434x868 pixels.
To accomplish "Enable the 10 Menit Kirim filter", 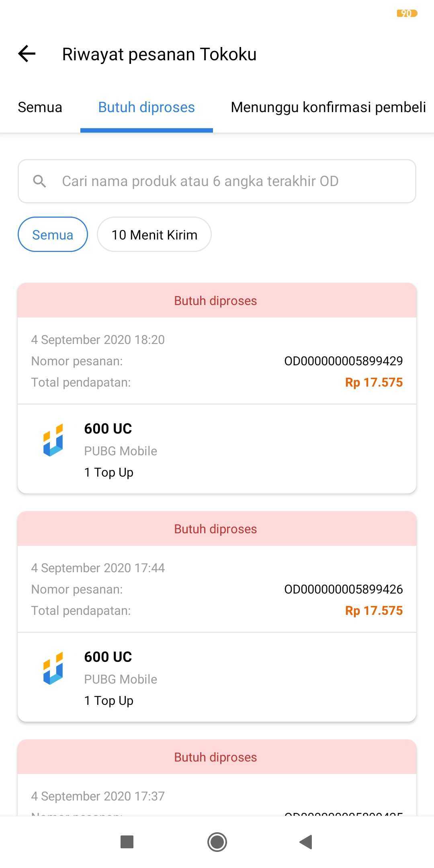I will [154, 235].
